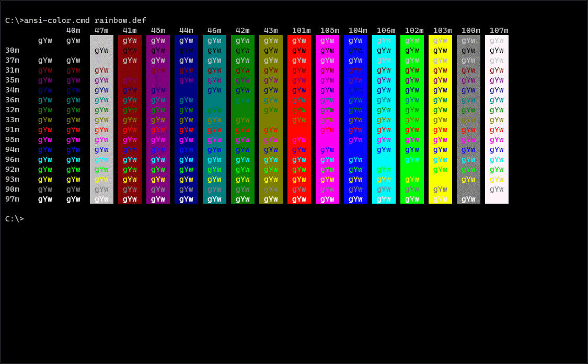Image resolution: width=588 pixels, height=364 pixels.
Task: Select the 104m column header
Action: [x=358, y=30]
